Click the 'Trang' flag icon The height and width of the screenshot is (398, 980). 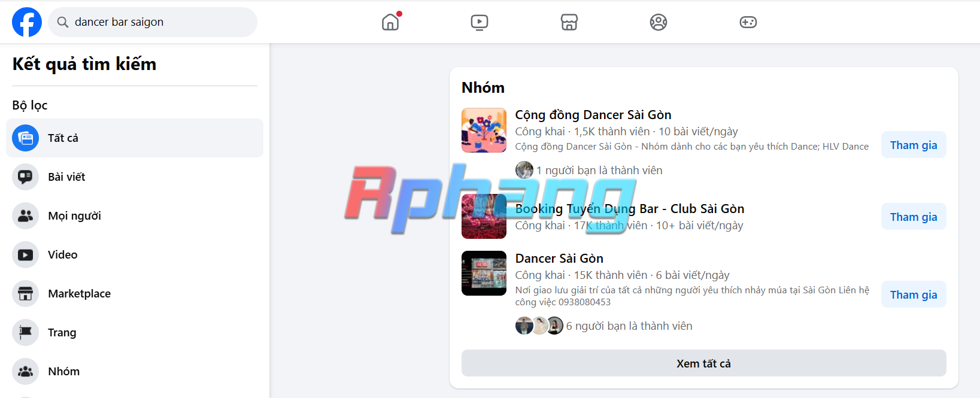pos(25,333)
